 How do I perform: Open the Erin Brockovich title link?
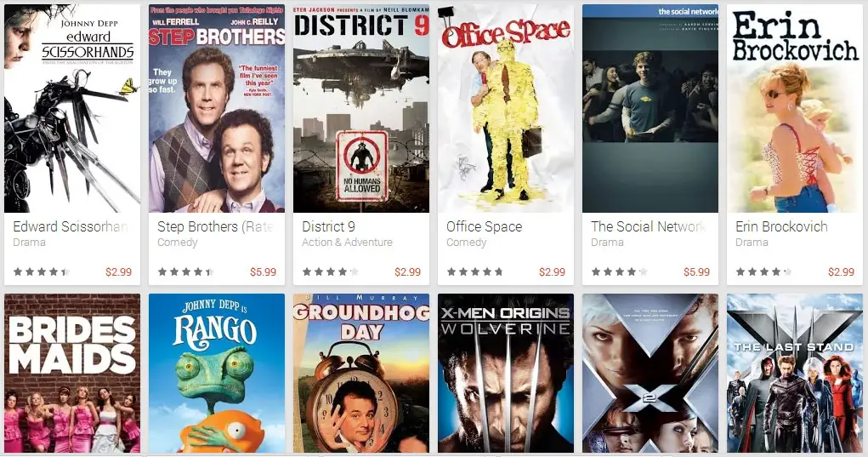pos(781,226)
